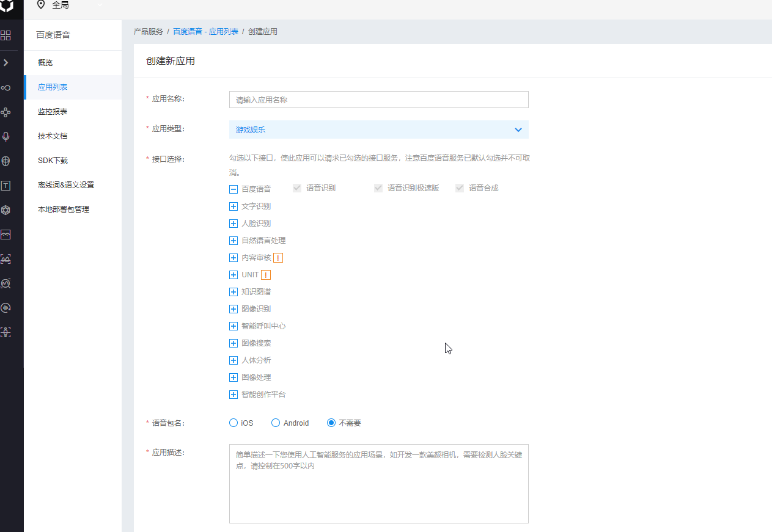Expand the 内容审核 interface group
The height and width of the screenshot is (532, 772).
233,258
